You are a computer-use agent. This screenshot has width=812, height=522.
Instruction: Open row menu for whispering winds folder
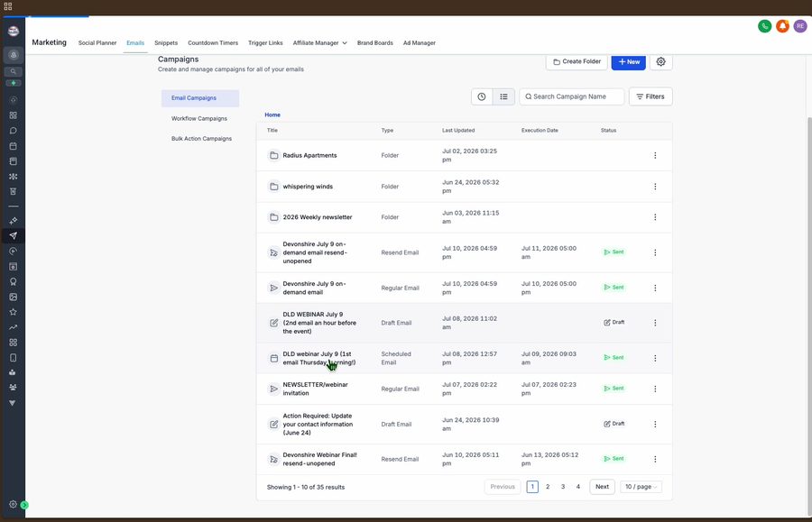655,187
